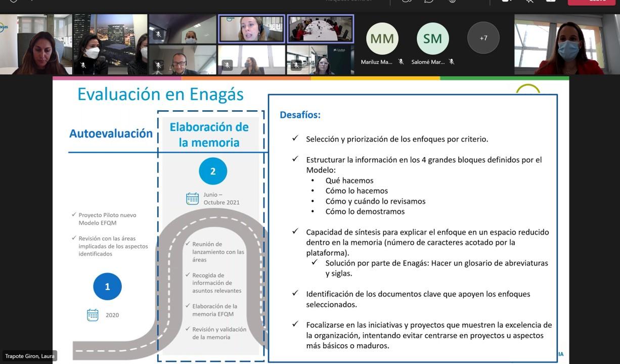Click Estructurar la información en los 4 bloques line
Image resolution: width=620 pixels, height=364 pixels.
[424, 165]
